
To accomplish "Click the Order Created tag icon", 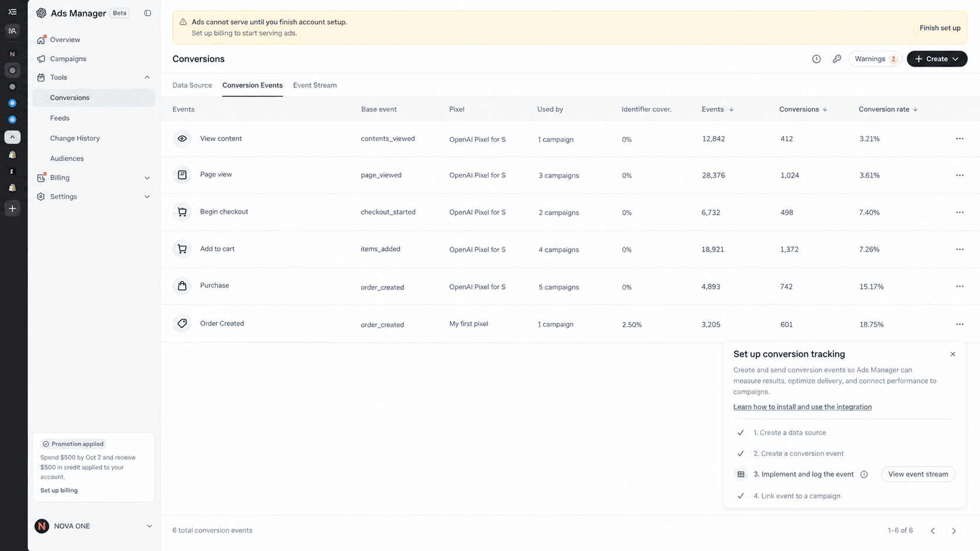I will [182, 323].
